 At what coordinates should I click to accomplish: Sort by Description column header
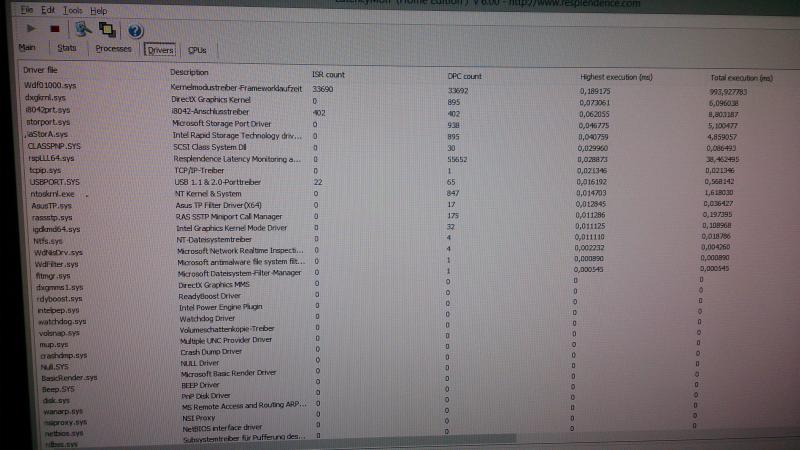189,72
